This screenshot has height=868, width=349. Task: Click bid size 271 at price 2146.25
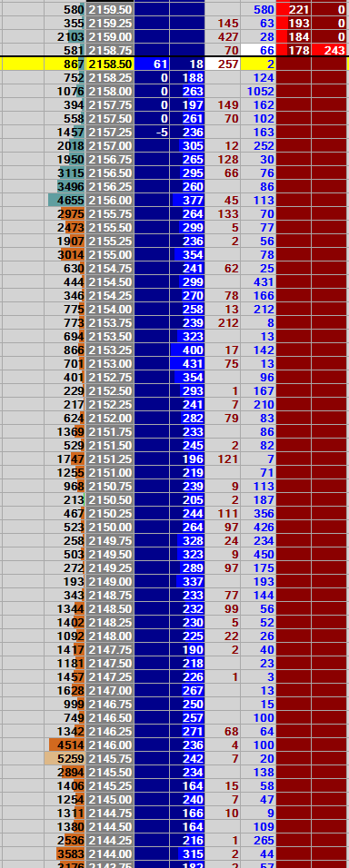[187, 732]
